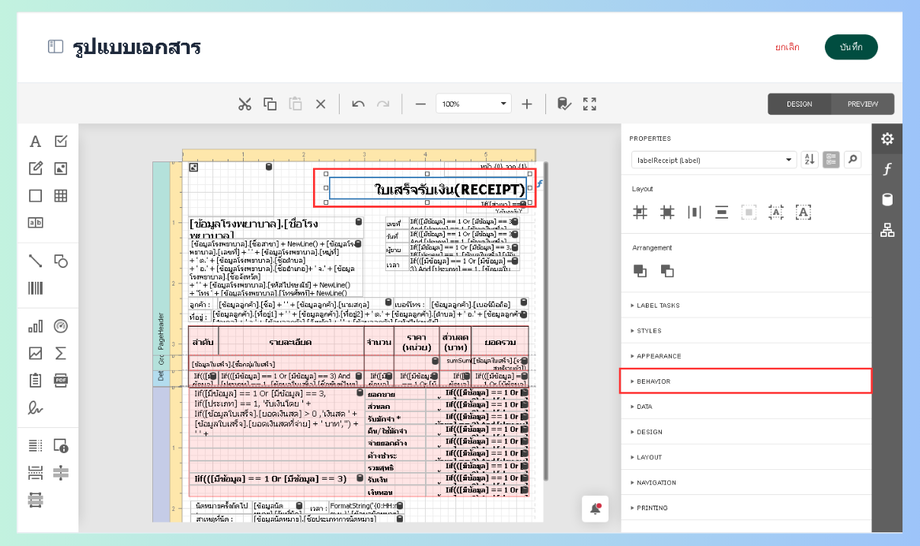The image size is (920, 546).
Task: Click the Cut scissors icon
Action: (244, 104)
